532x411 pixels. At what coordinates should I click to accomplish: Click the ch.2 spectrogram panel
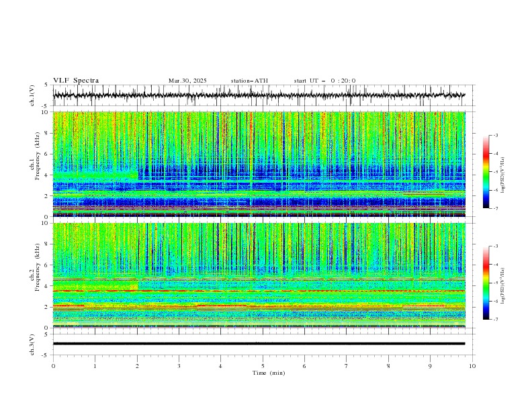[x=259, y=275]
